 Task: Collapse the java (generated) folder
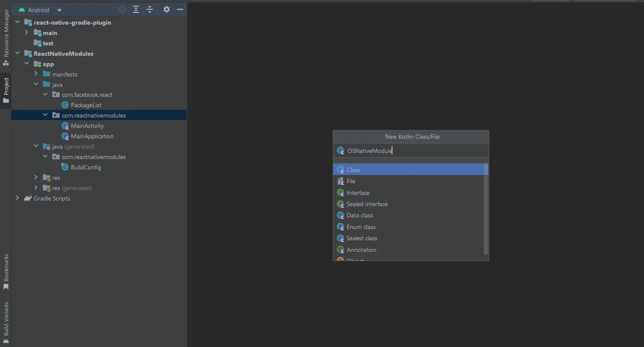(36, 146)
